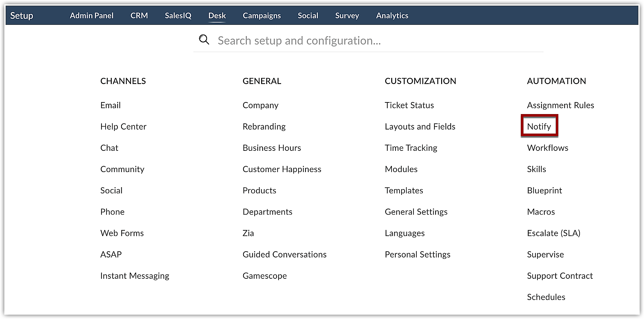This screenshot has width=644, height=319.
Task: Open the Ticket Status customization
Action: click(x=409, y=105)
